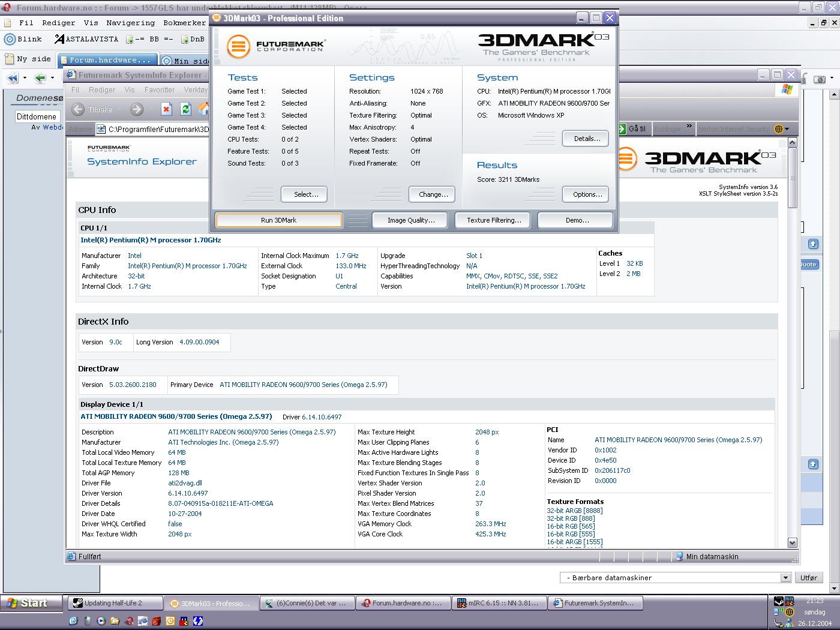
Task: Open the Navigering menu in Opera
Action: pyautogui.click(x=130, y=23)
